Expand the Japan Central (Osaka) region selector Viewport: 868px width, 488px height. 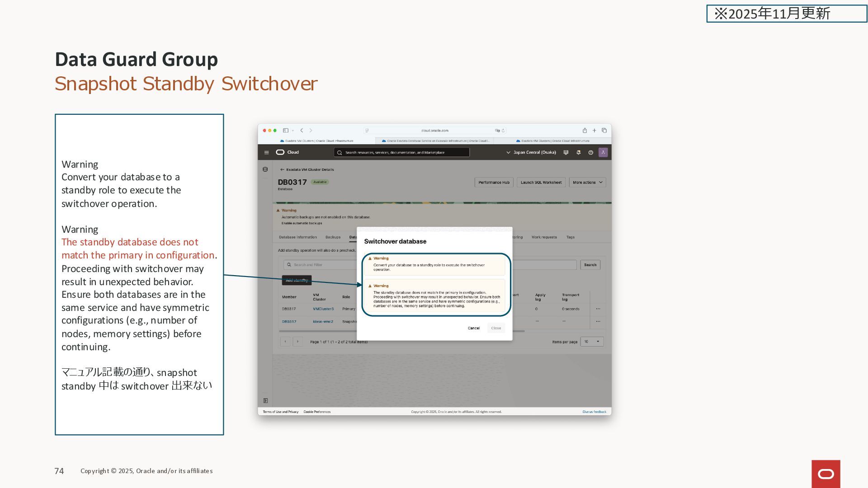coord(531,153)
